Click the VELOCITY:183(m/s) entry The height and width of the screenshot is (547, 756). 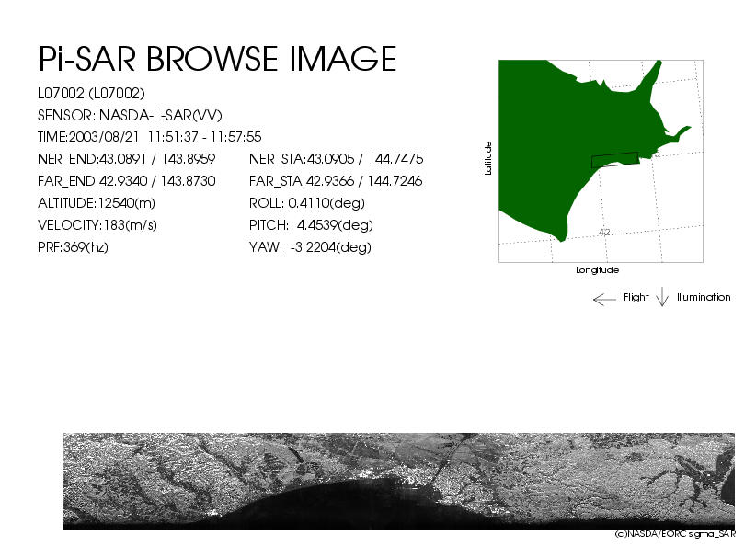click(x=97, y=225)
